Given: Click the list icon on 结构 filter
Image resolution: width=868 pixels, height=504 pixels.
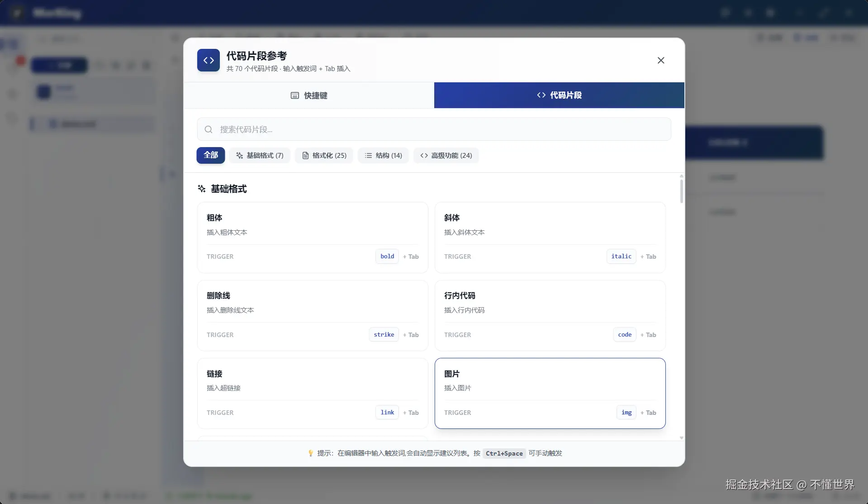Looking at the screenshot, I should tap(368, 155).
